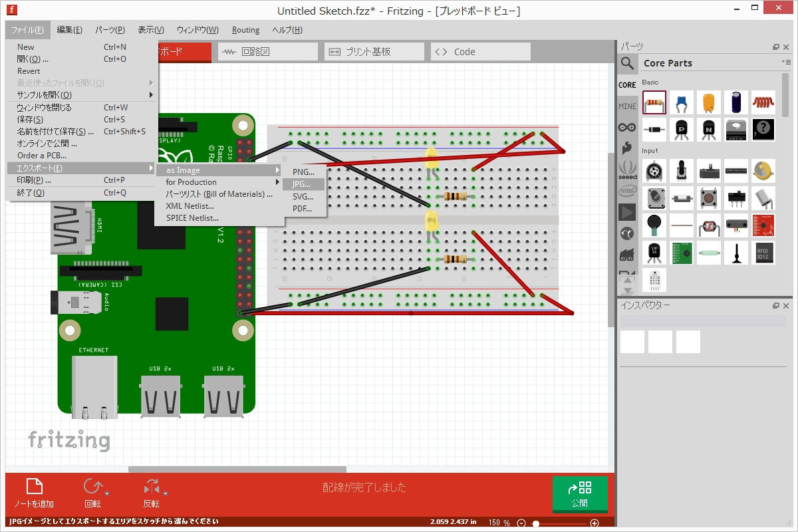Choose JPG... from the export submenu

[x=301, y=184]
